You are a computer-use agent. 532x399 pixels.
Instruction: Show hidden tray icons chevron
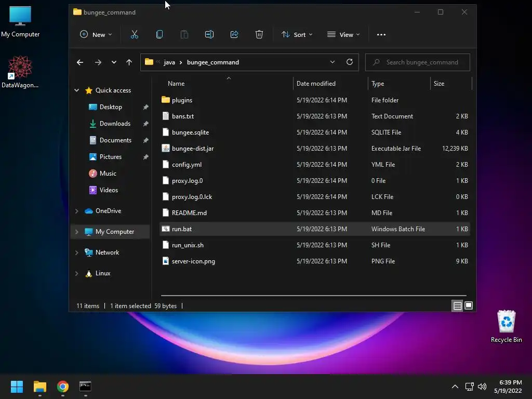point(455,387)
